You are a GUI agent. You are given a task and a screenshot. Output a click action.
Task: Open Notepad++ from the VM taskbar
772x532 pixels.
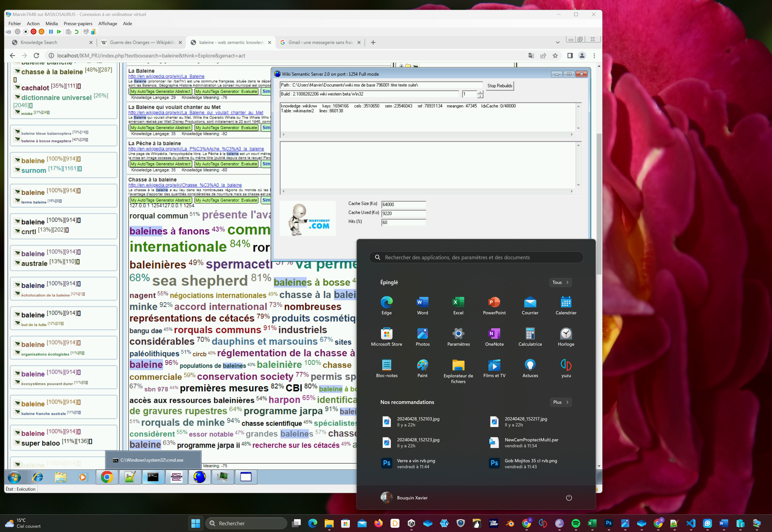[x=130, y=477]
